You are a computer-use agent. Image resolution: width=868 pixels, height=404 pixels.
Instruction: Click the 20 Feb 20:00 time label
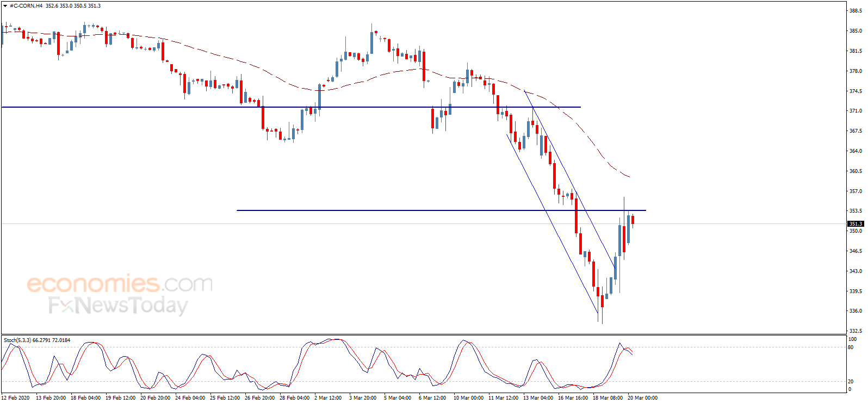click(x=155, y=398)
